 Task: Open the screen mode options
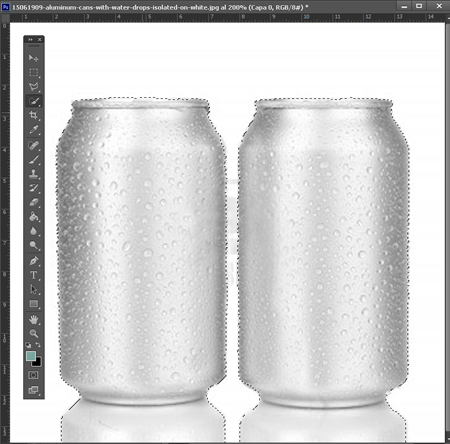34,390
